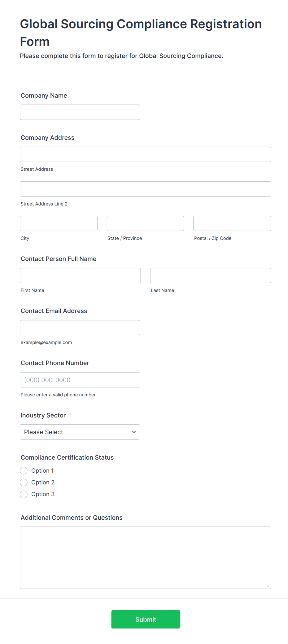Screen dimensions: 288x644
Task: Focus the Postal / Zip Code field
Action: (x=232, y=223)
